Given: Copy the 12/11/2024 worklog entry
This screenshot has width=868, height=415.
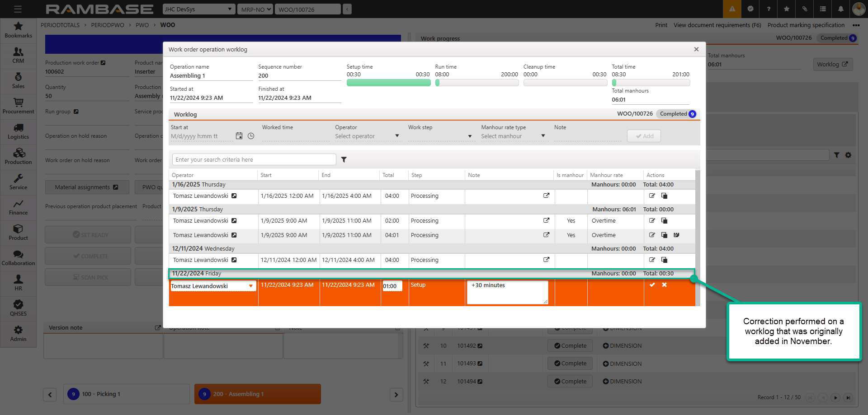Looking at the screenshot, I should pos(664,260).
